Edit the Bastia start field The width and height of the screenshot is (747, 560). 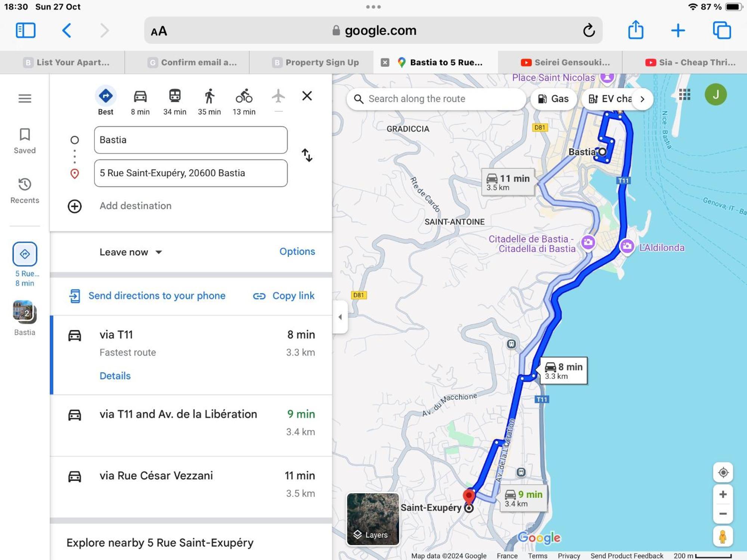tap(190, 140)
